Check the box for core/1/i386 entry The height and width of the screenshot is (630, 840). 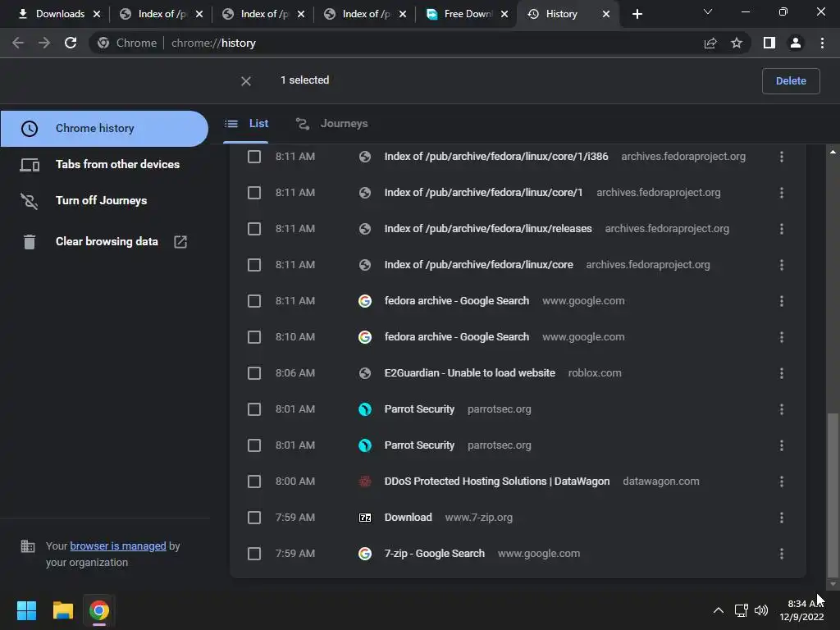click(254, 157)
